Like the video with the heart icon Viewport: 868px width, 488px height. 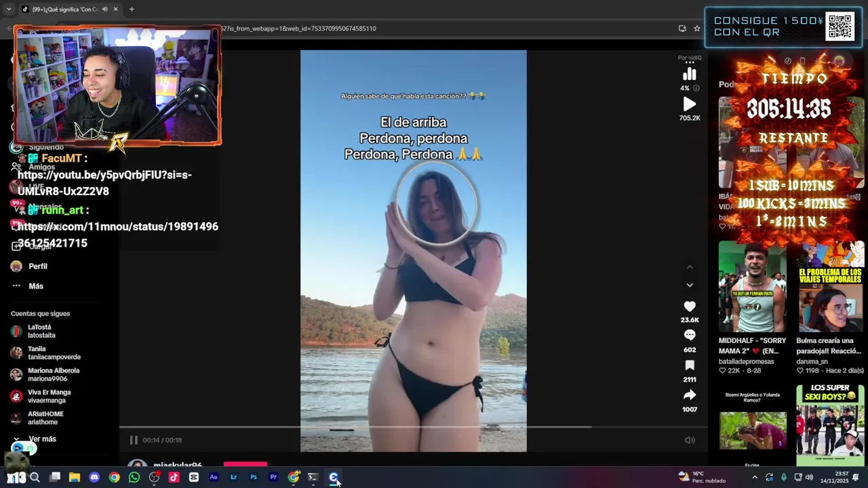click(690, 306)
